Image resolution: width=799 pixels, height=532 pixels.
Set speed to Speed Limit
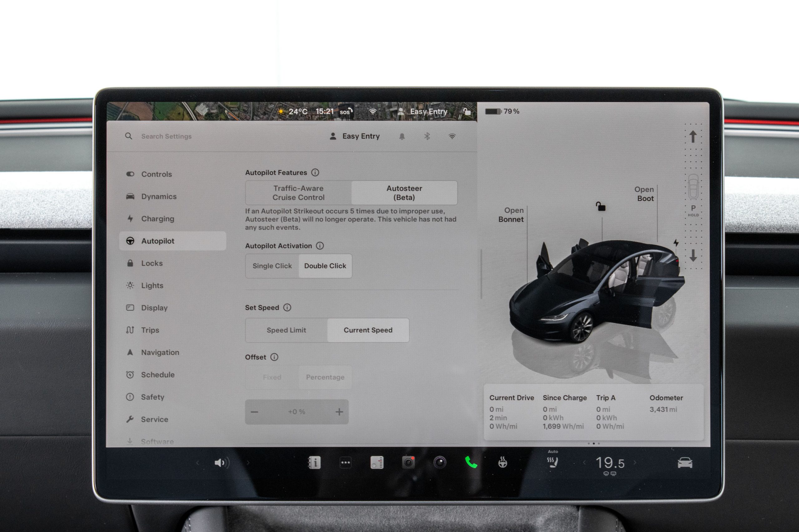[x=286, y=330]
